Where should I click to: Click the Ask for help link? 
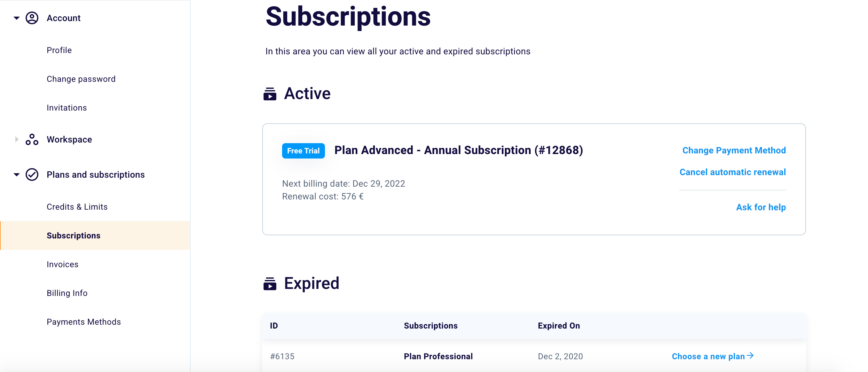tap(761, 207)
